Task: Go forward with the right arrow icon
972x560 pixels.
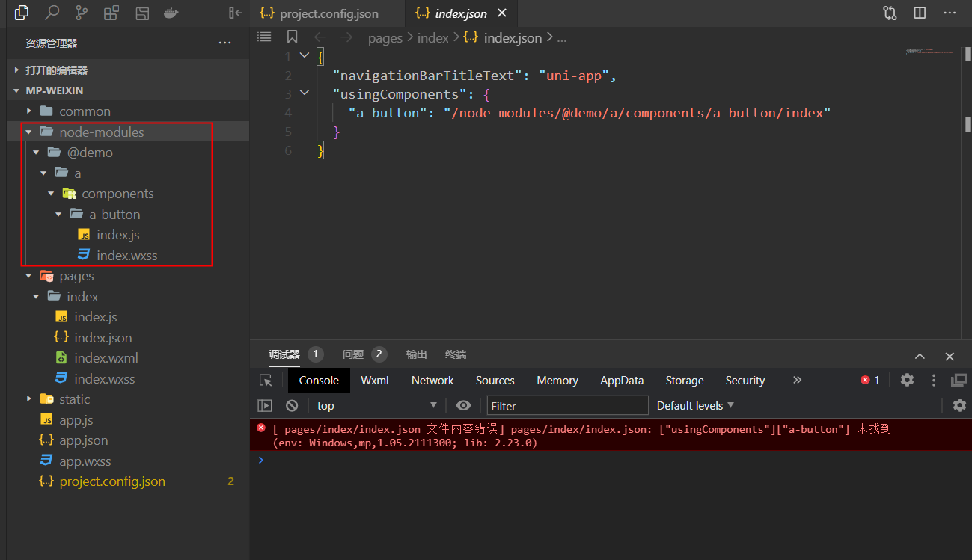Action: pos(346,37)
